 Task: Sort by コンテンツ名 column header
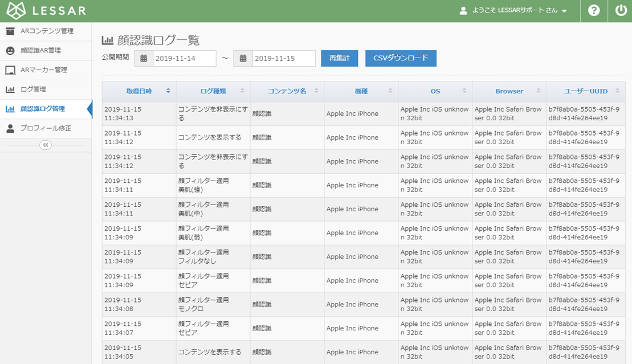pyautogui.click(x=287, y=92)
